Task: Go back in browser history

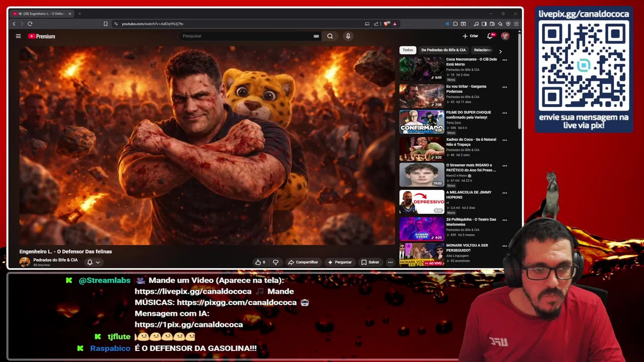Action: click(x=14, y=24)
